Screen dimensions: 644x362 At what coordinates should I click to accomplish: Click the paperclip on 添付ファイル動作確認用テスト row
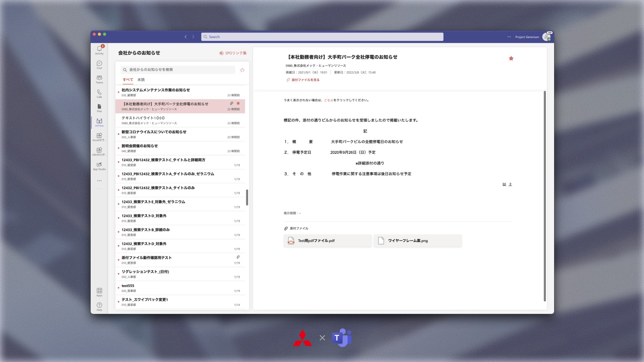click(238, 257)
